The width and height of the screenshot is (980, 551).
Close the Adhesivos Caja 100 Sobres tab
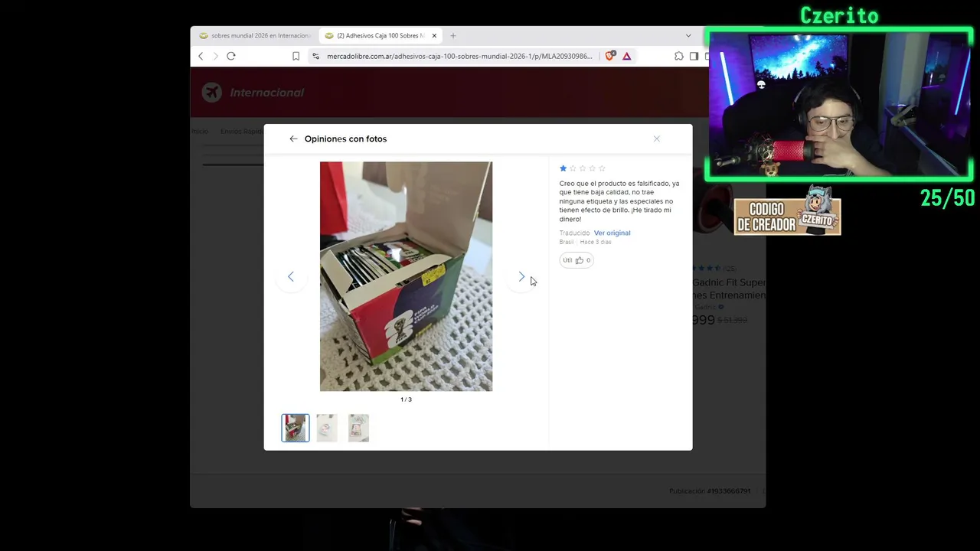(x=434, y=35)
